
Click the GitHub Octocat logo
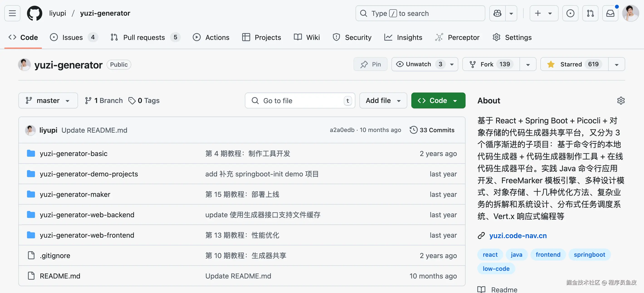tap(34, 13)
